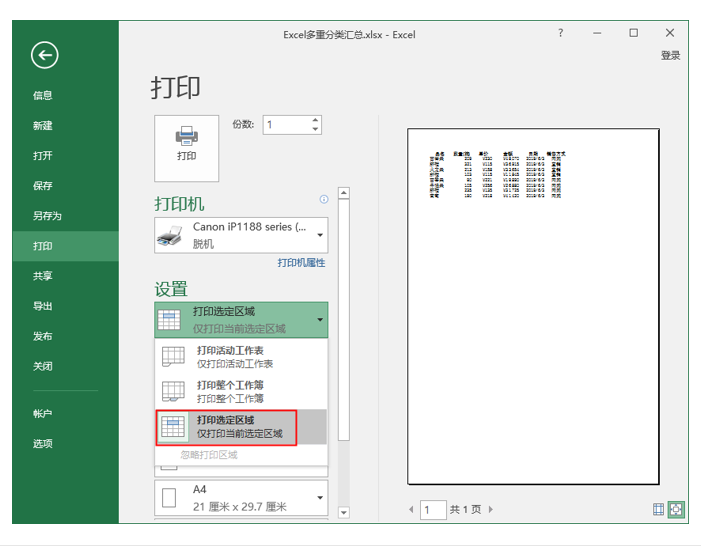701x546 pixels.
Task: Decrease copies with the down spinner arrow
Action: [x=315, y=129]
